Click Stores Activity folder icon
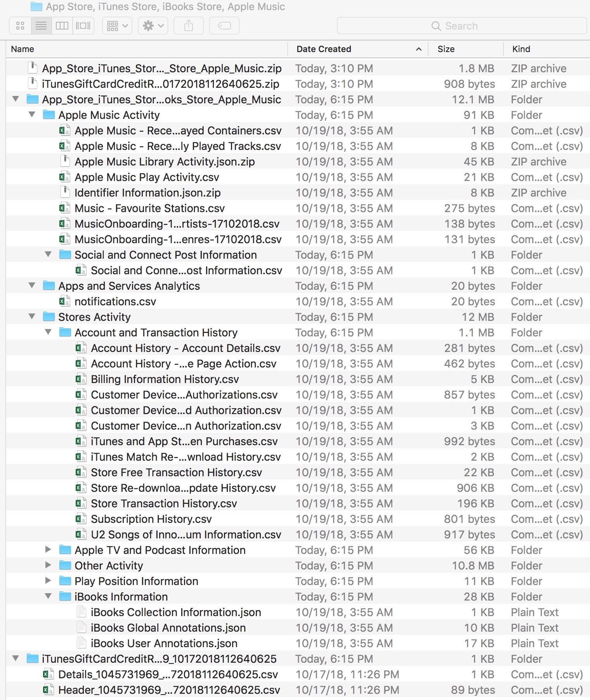590x700 pixels. pos(49,317)
